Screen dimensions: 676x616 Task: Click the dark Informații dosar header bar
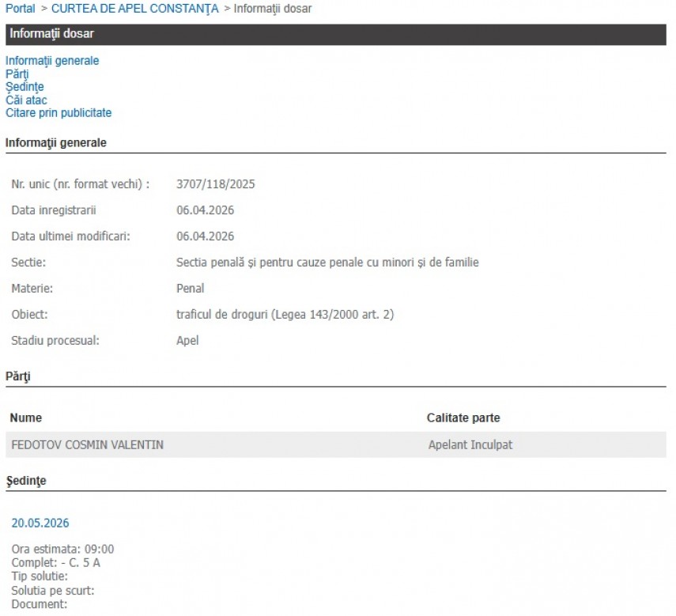pos(338,34)
